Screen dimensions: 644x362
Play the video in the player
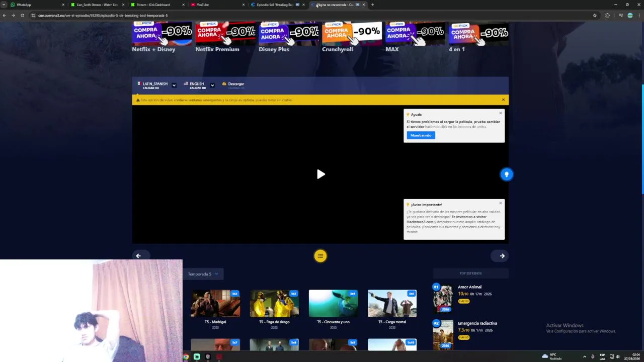point(320,174)
